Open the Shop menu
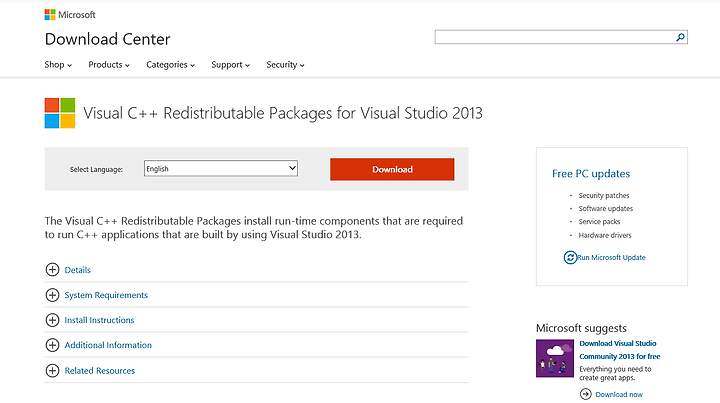Image resolution: width=720 pixels, height=403 pixels. (x=58, y=65)
